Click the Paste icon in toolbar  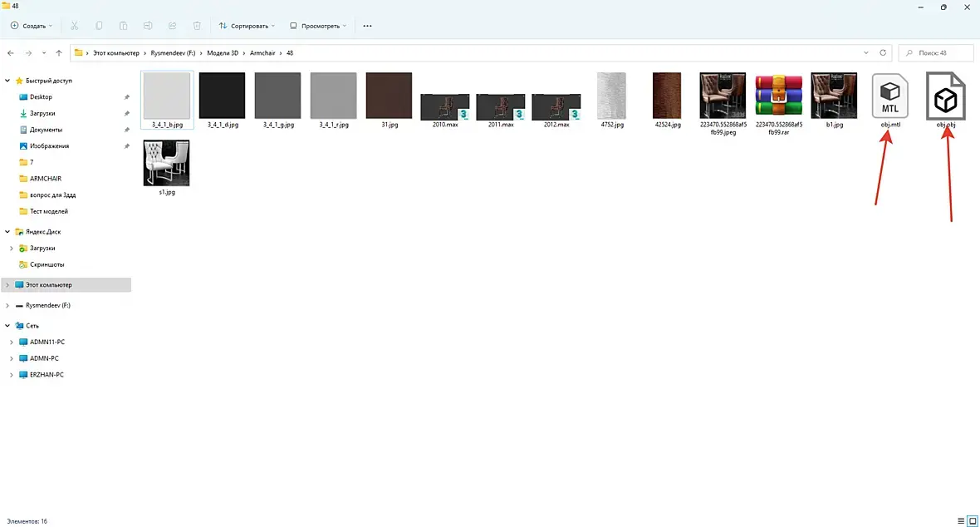click(x=123, y=26)
